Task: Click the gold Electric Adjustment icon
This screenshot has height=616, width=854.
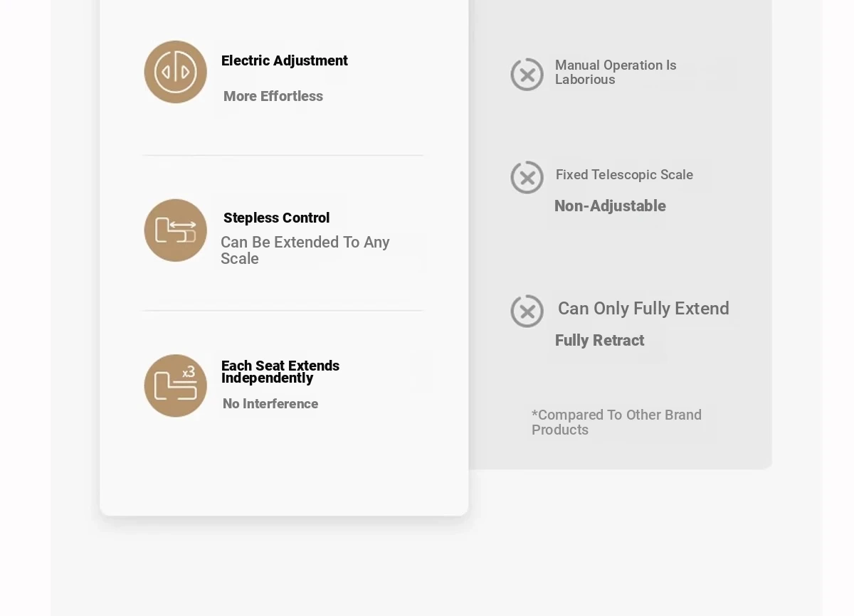Action: pos(176,72)
